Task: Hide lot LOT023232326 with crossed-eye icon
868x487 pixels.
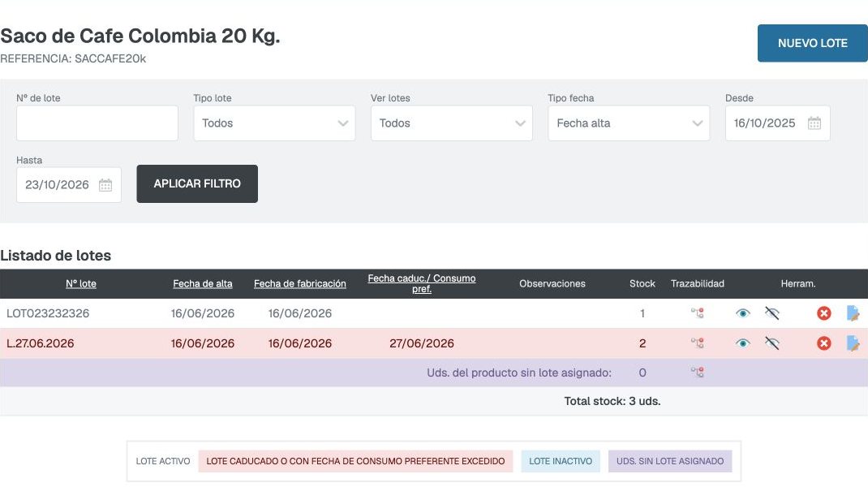Action: click(771, 313)
